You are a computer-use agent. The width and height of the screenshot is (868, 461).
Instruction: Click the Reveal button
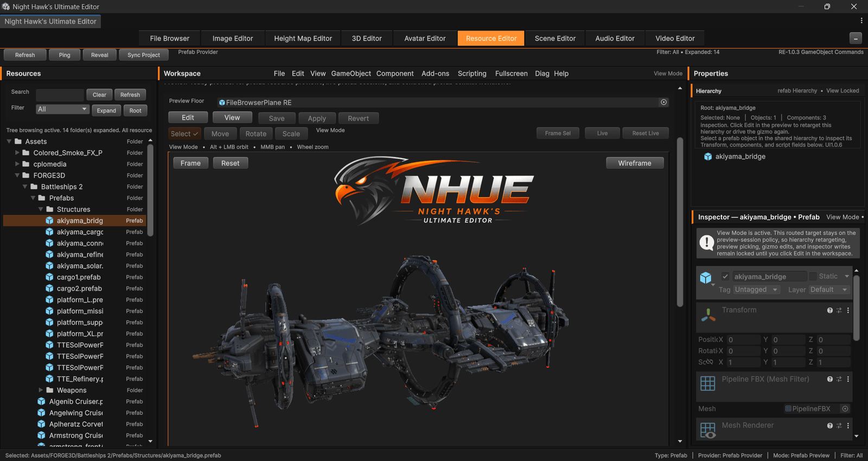click(100, 55)
